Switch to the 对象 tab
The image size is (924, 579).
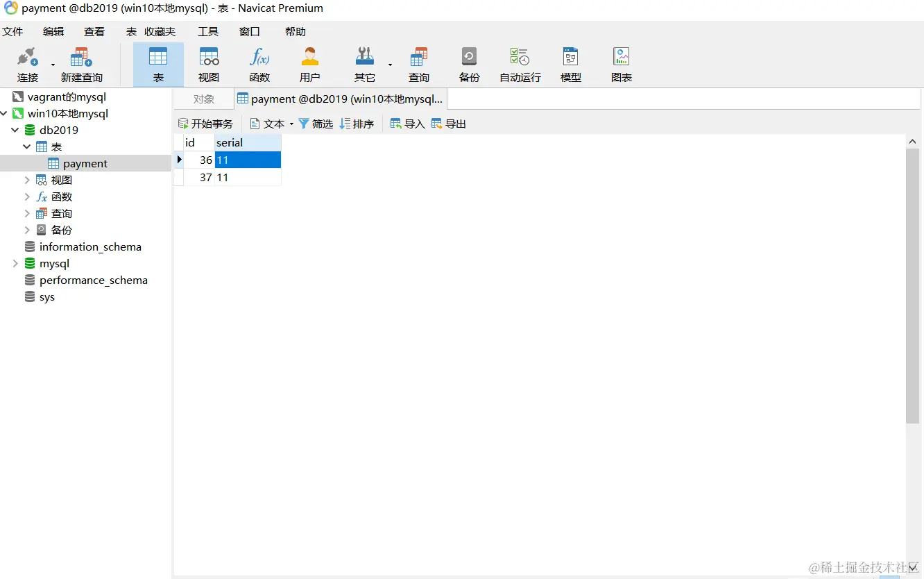(x=204, y=99)
